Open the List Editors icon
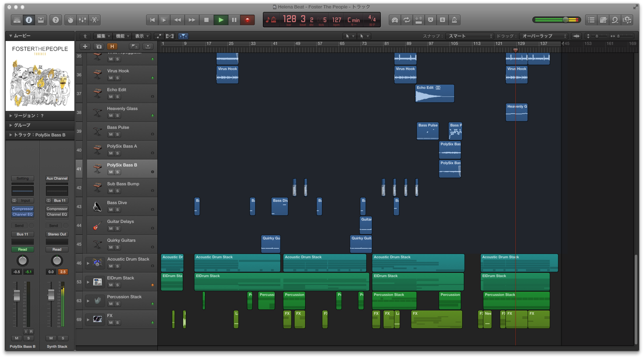Image resolution: width=644 pixels, height=358 pixels. pos(591,20)
